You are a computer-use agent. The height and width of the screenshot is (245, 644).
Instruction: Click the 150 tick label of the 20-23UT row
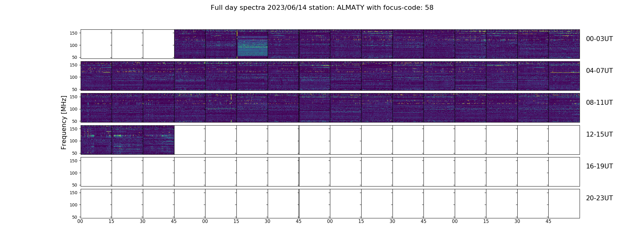(74, 193)
